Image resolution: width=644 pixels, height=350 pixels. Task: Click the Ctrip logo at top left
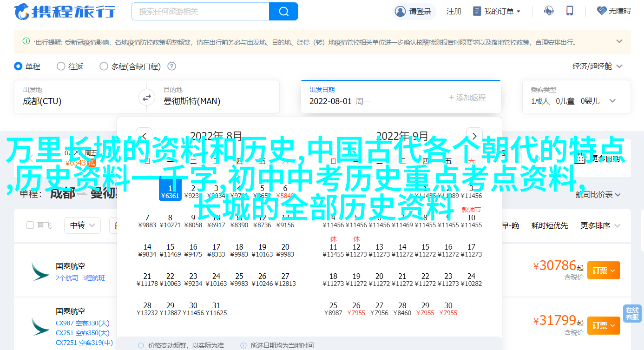click(65, 11)
